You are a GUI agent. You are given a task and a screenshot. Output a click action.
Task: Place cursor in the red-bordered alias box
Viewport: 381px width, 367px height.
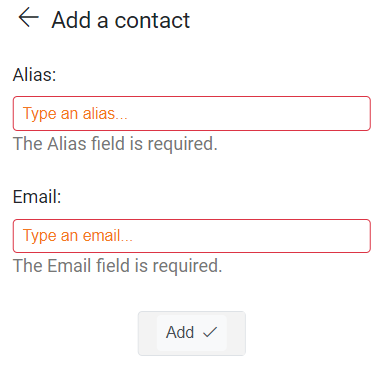coord(192,113)
